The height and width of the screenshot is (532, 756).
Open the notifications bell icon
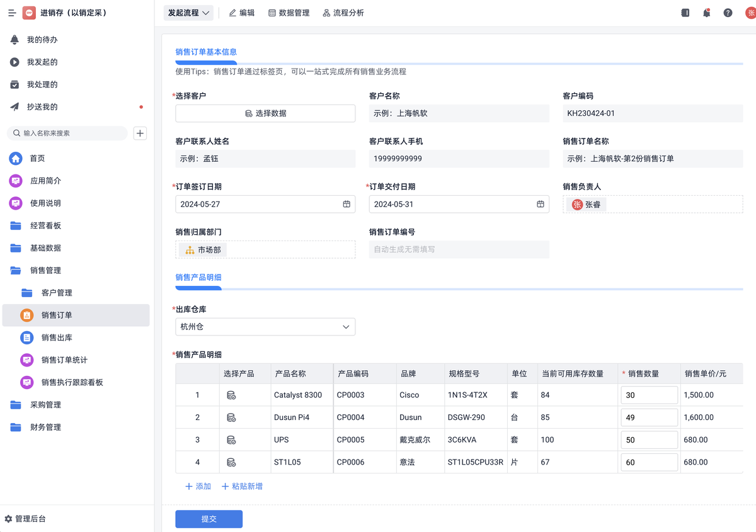[706, 12]
